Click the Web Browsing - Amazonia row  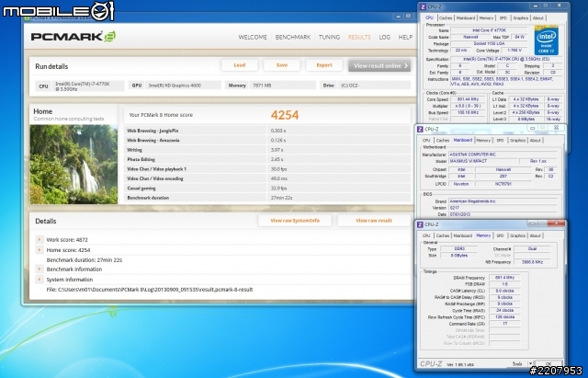click(x=267, y=141)
